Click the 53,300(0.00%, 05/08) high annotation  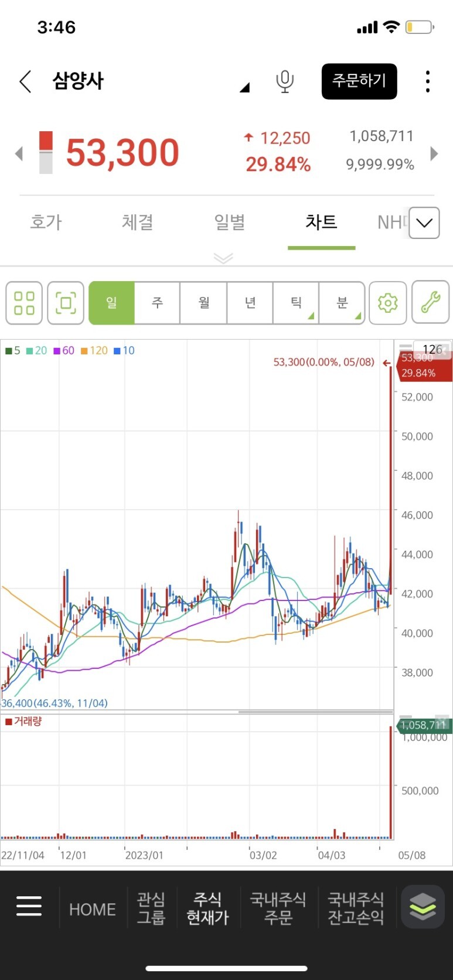323,362
